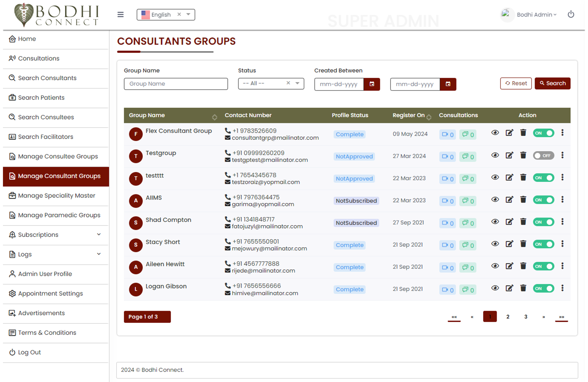Screen dimensions: 588x382
Task: Delete the Aileen Hewitt row
Action: pos(523,266)
